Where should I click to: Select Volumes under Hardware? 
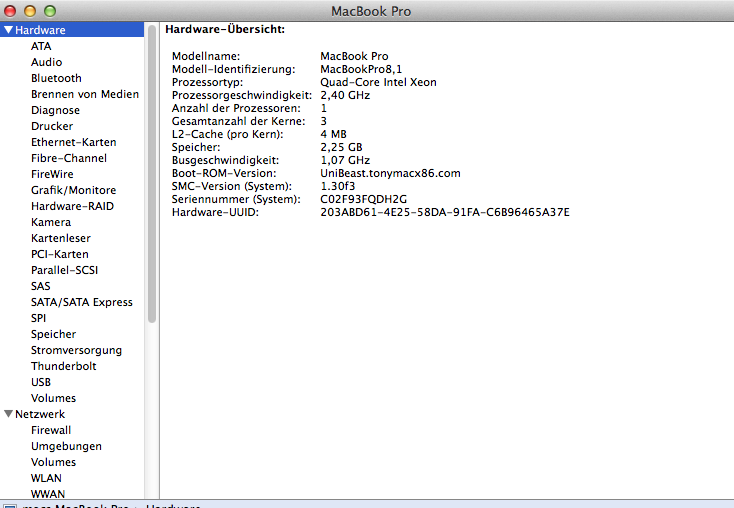pyautogui.click(x=53, y=398)
